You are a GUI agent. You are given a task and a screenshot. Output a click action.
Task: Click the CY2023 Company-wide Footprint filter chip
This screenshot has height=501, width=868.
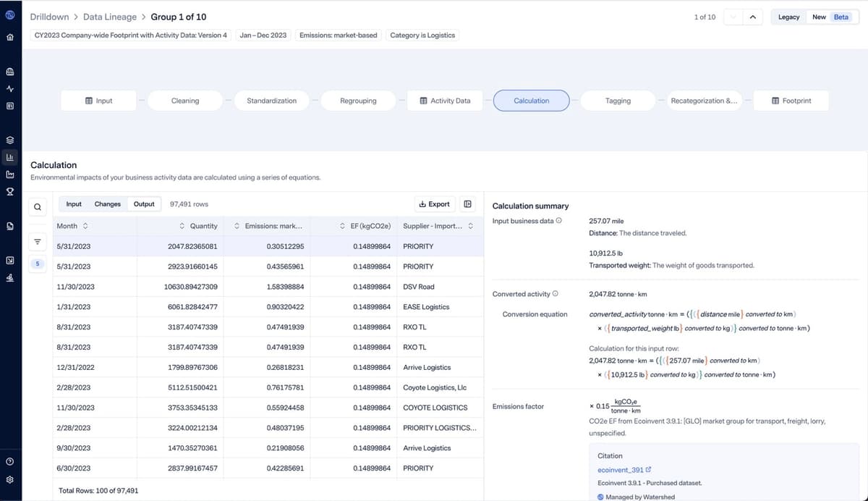(131, 35)
